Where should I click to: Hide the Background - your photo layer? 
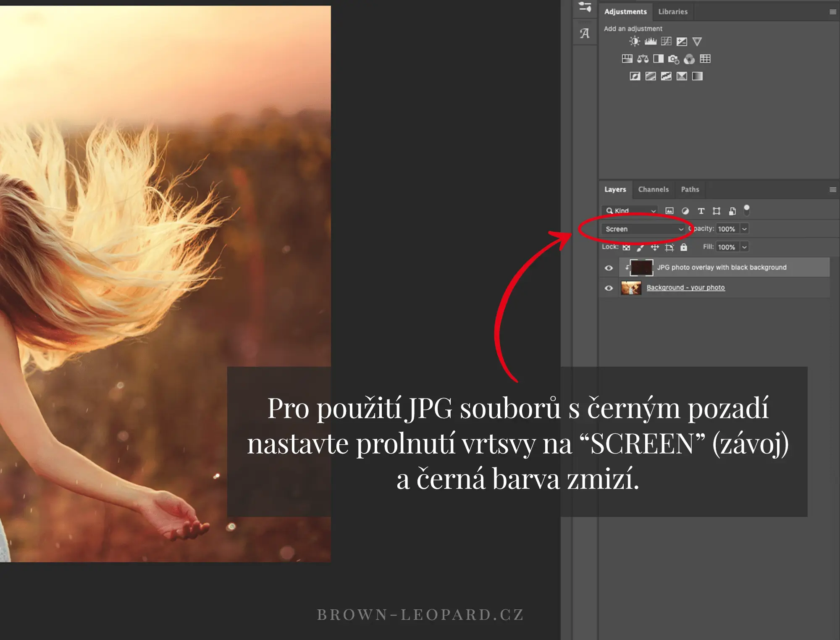(609, 288)
